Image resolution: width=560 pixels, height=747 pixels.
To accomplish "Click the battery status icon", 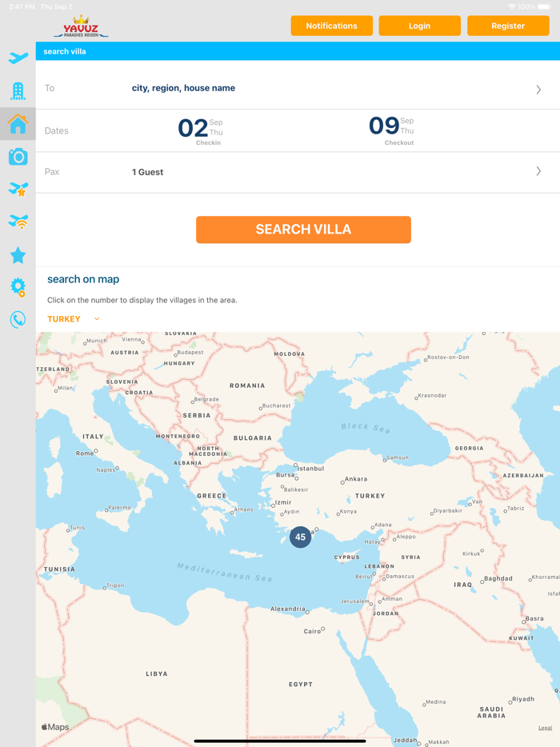I will click(544, 6).
